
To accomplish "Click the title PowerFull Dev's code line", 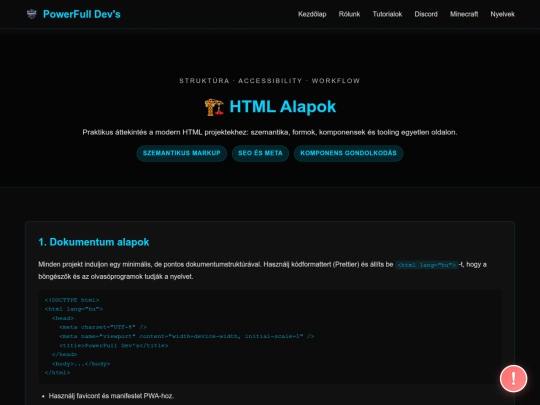I will [x=114, y=345].
